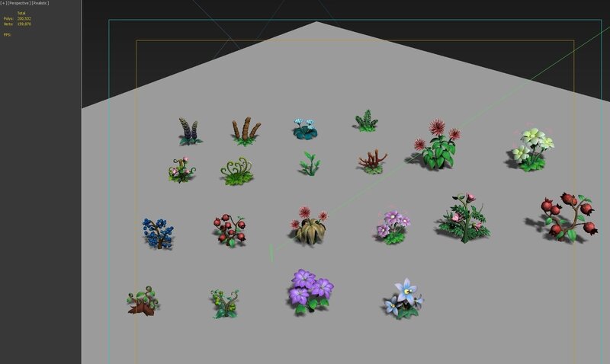Pick the teal plant with light-blue flowers

pos(305,128)
